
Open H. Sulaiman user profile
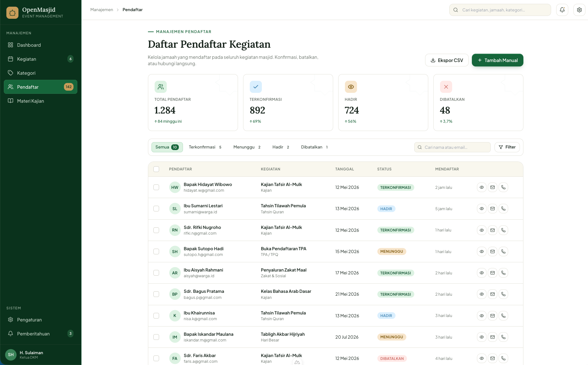point(40,355)
